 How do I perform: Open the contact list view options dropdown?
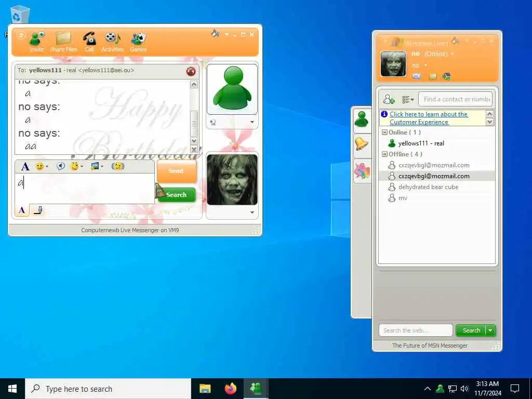[408, 99]
